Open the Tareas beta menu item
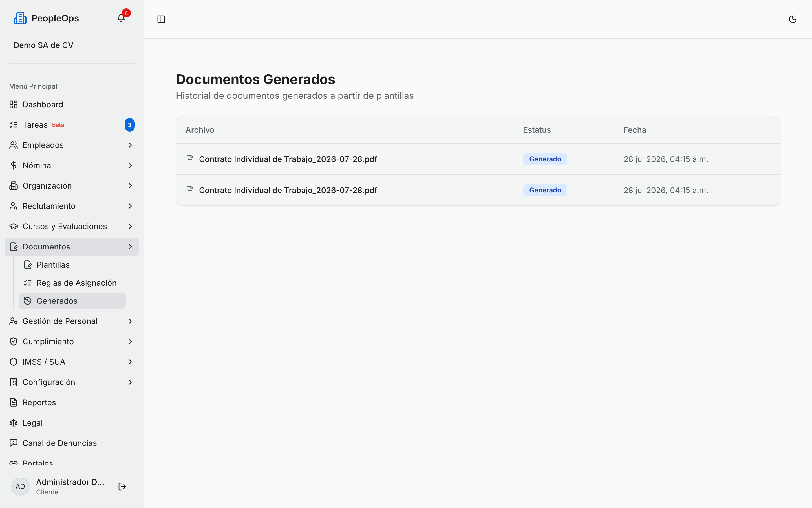This screenshot has height=508, width=812. tap(72, 125)
